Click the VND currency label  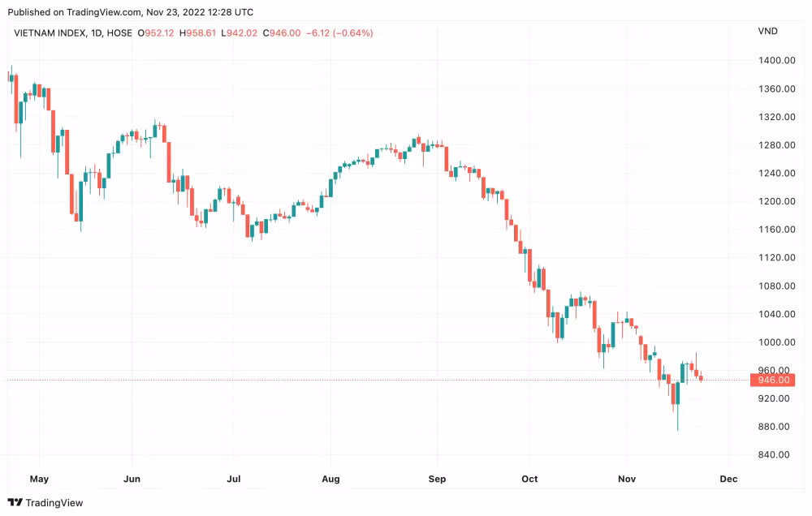click(767, 31)
